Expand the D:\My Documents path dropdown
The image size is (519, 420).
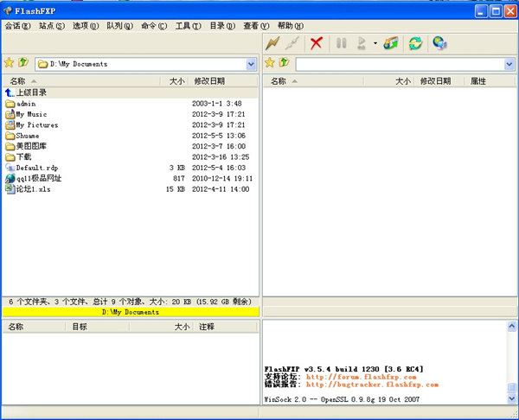[x=251, y=64]
